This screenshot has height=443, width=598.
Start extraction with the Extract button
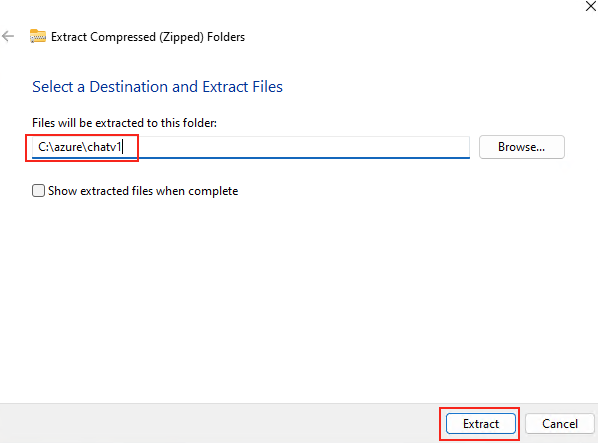click(x=481, y=424)
